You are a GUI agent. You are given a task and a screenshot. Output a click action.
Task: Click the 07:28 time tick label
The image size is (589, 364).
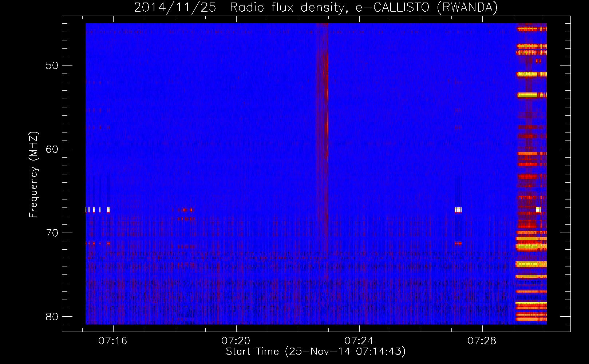coord(482,341)
